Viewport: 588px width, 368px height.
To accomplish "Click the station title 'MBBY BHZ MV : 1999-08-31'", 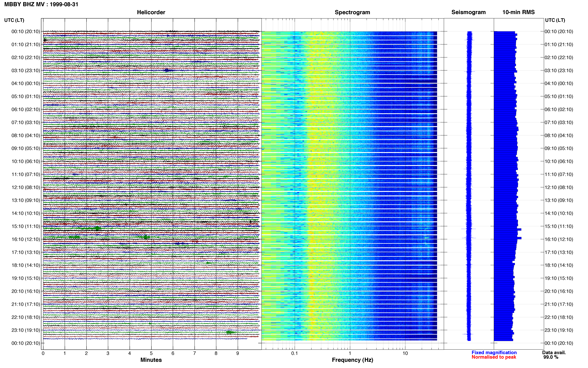I will (41, 4).
